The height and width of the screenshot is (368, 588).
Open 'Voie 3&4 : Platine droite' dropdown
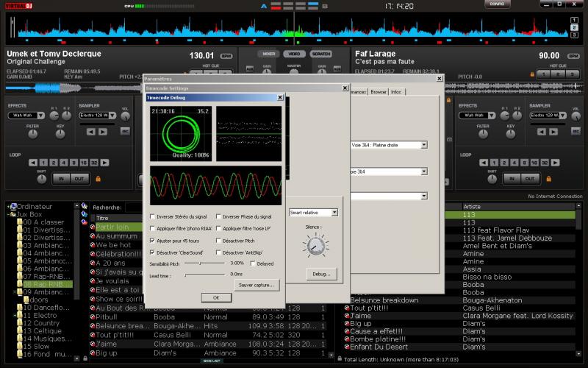424,145
